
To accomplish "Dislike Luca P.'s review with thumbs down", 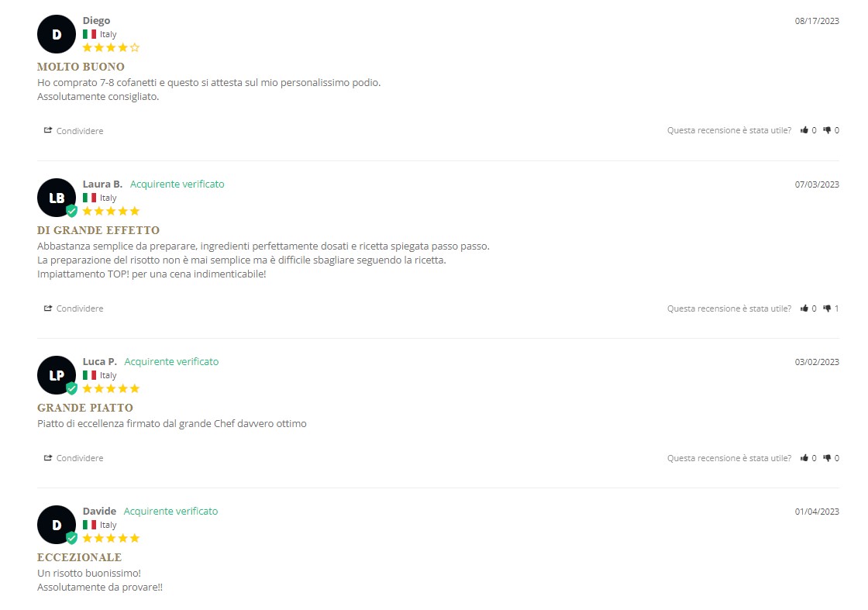I will 827,458.
